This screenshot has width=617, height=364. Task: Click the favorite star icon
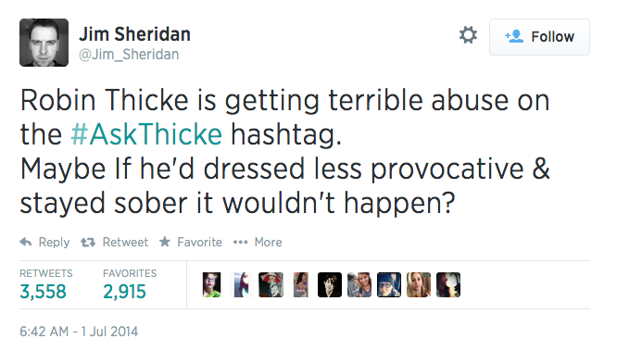pos(165,242)
